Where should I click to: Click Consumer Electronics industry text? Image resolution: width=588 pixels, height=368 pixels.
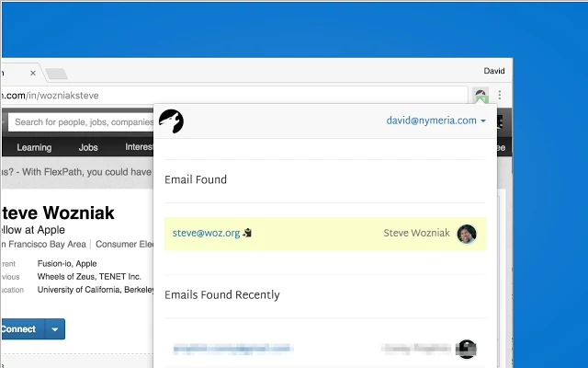[125, 244]
